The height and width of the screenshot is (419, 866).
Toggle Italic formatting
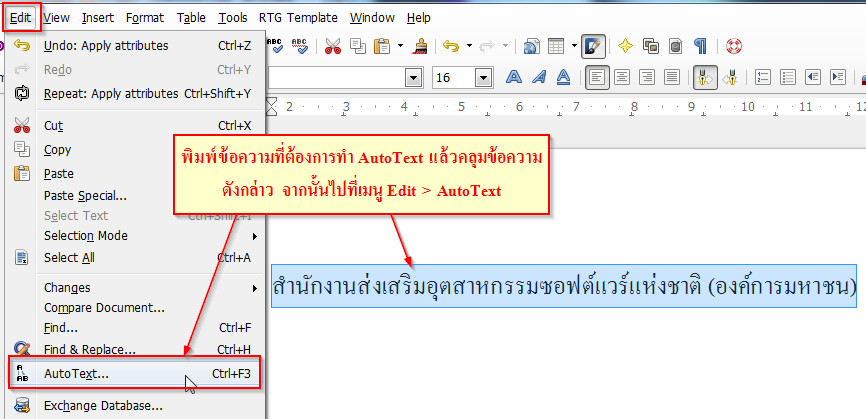click(x=539, y=77)
